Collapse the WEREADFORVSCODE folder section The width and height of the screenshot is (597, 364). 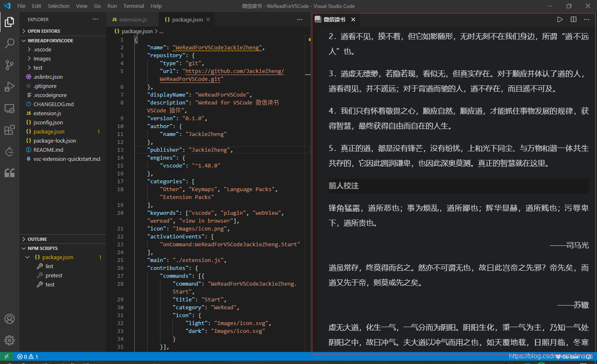coord(63,41)
